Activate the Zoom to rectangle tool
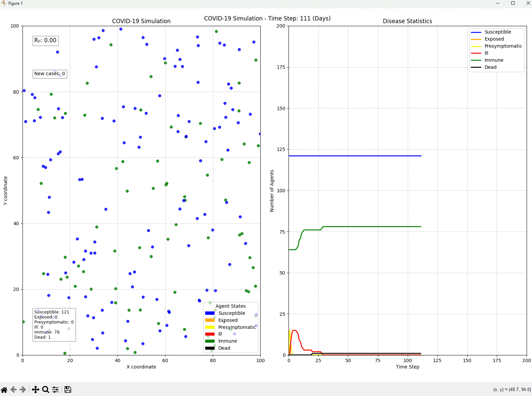Viewport: 532px width, 396px height. 46,389
